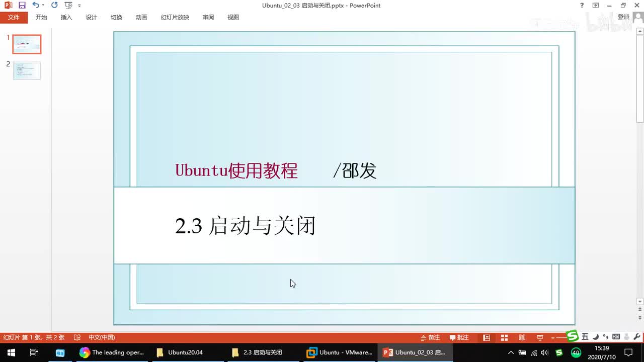This screenshot has height=362, width=644.
Task: Click the vertical scrollbar down arrow
Action: tap(640, 302)
